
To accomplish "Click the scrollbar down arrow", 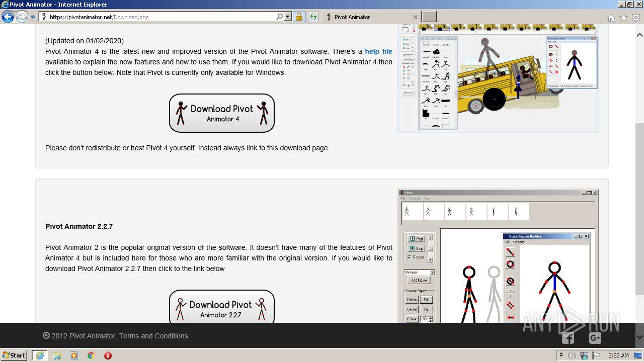I will (639, 337).
